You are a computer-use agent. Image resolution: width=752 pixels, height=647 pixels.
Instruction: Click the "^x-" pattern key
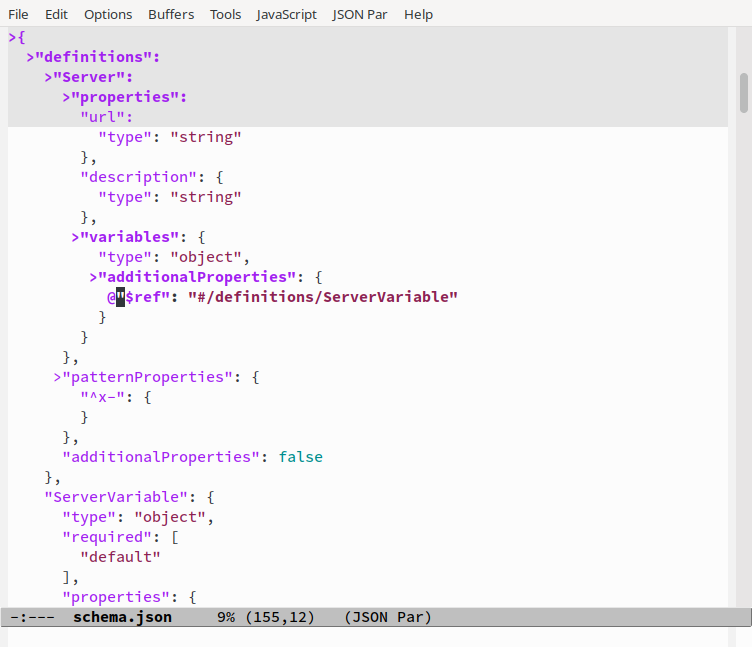click(102, 397)
